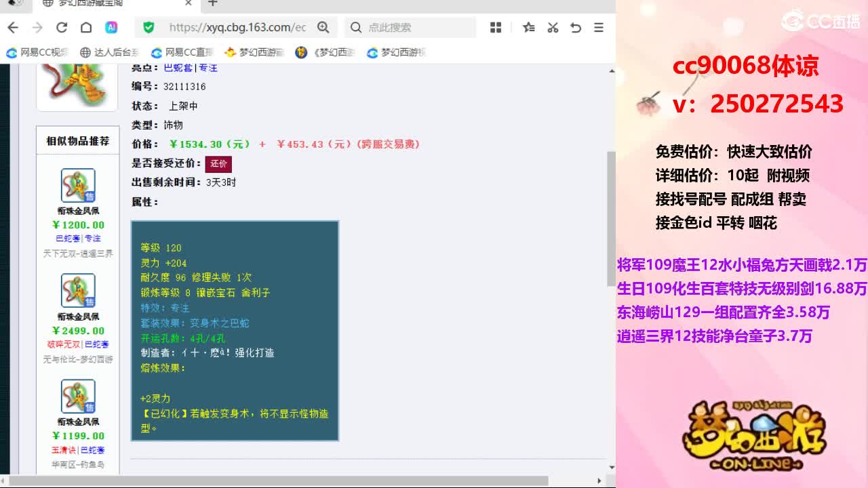
Task: Open the browser home page
Action: (x=86, y=27)
